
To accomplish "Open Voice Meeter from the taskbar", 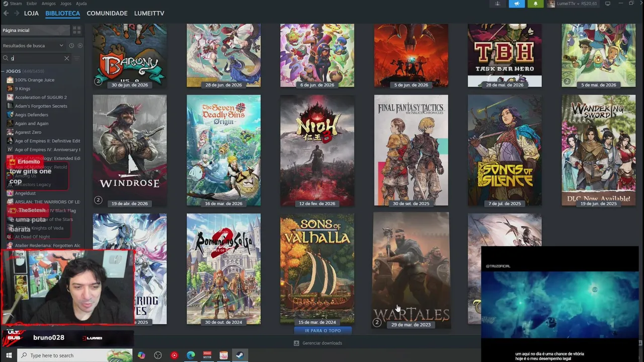I will pos(207,355).
